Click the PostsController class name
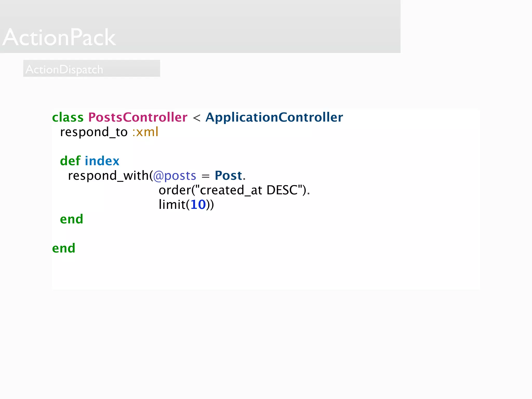Viewport: 532px width, 399px height. pyautogui.click(x=138, y=117)
